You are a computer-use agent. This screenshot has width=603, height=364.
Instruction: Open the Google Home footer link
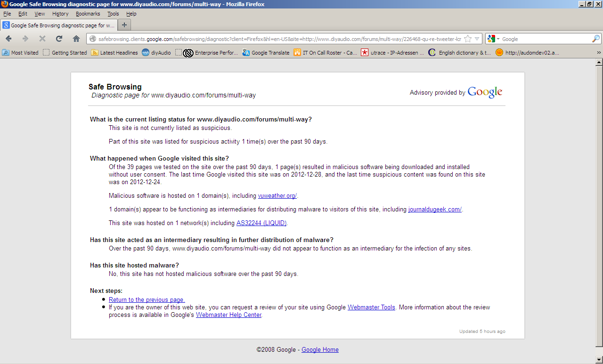[x=320, y=350]
